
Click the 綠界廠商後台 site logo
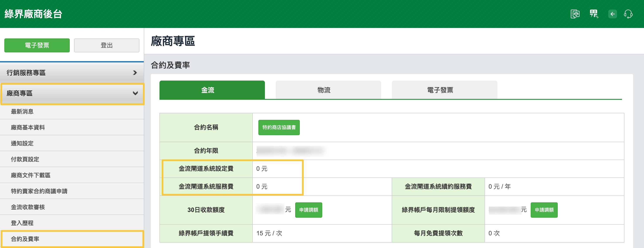33,14
